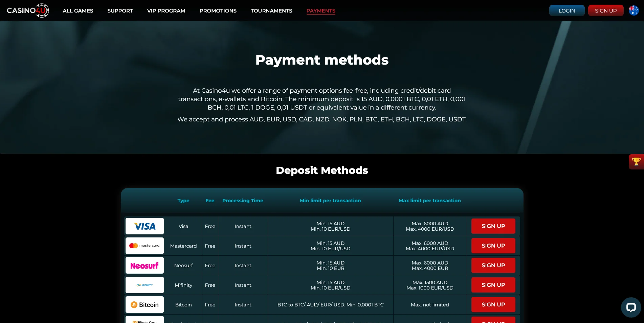Click the Mastercard logo
The height and width of the screenshot is (323, 644).
pyautogui.click(x=145, y=246)
